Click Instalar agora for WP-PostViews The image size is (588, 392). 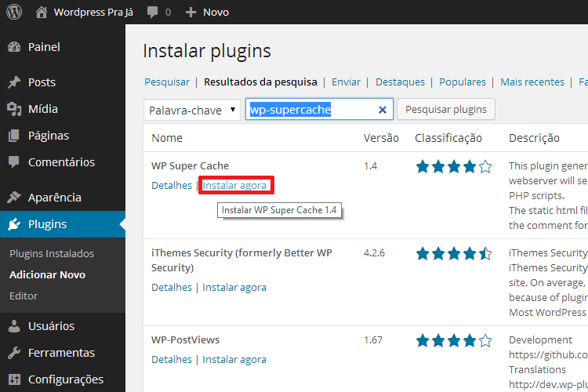(x=234, y=359)
